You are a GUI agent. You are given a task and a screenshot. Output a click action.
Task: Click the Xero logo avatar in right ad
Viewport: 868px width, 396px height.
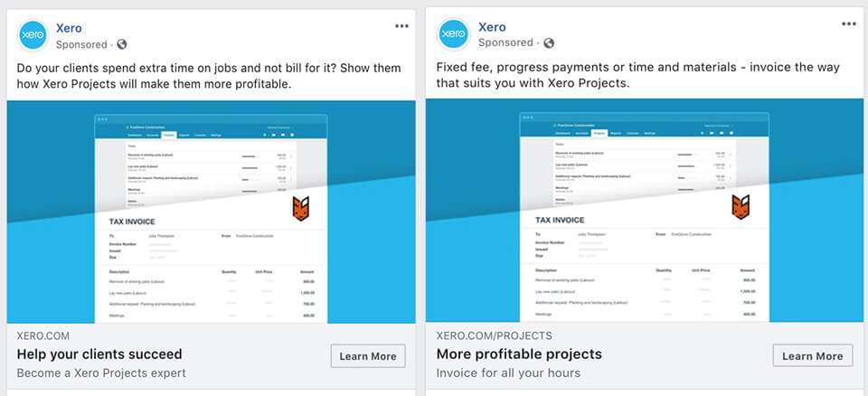point(455,34)
